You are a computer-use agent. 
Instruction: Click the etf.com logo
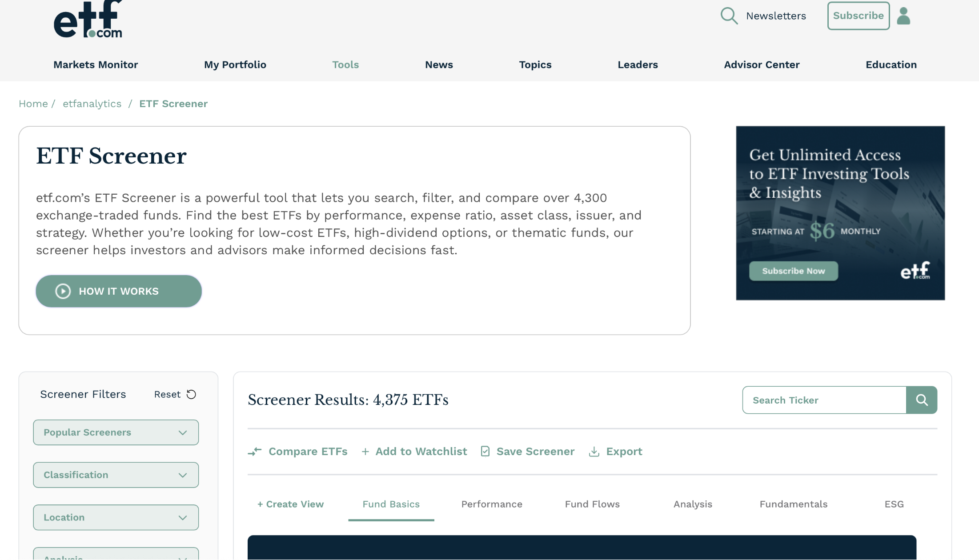[88, 20]
